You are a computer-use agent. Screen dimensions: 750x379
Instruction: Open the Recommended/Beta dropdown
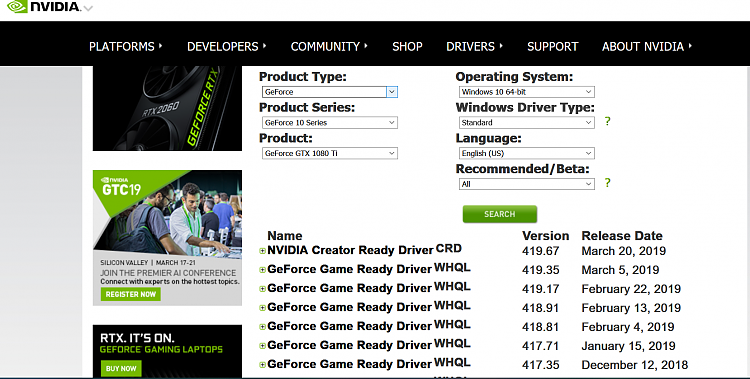[527, 184]
